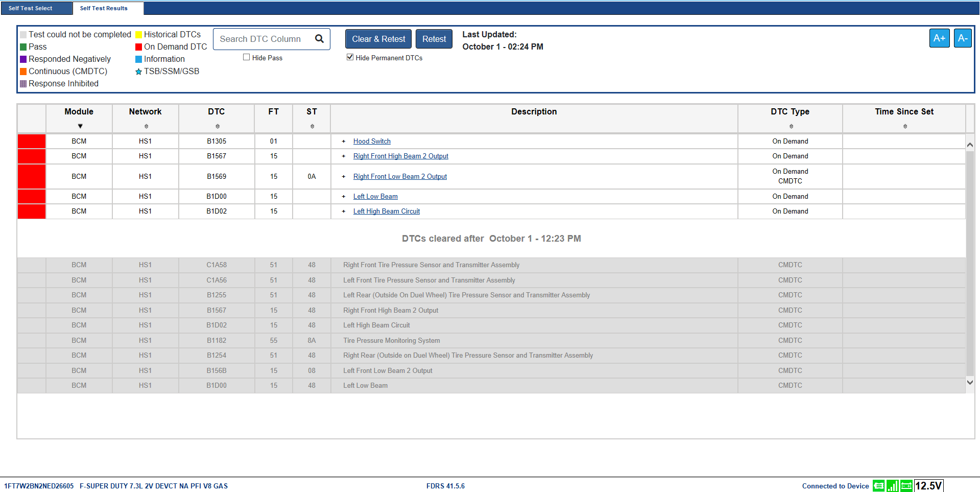This screenshot has width=980, height=492.
Task: Open the Self Test Results tab
Action: pyautogui.click(x=104, y=8)
